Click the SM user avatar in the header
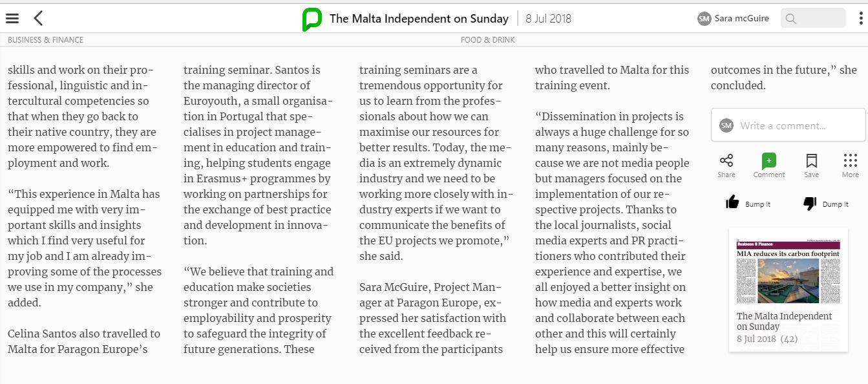This screenshot has height=384, width=868. [x=704, y=19]
